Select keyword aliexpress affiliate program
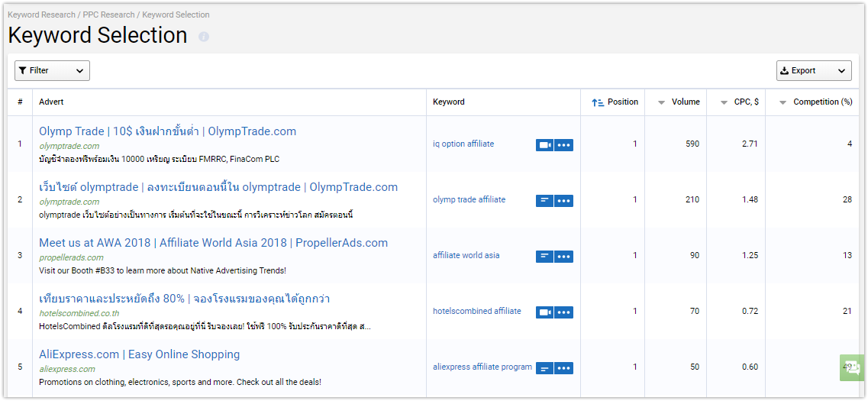Image resolution: width=868 pixels, height=401 pixels. (482, 367)
